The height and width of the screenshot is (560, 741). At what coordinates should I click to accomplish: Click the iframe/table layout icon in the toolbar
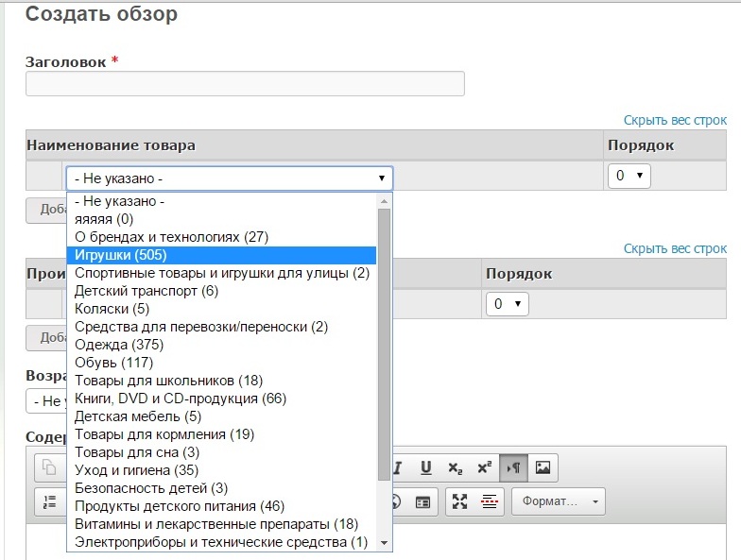tap(422, 502)
